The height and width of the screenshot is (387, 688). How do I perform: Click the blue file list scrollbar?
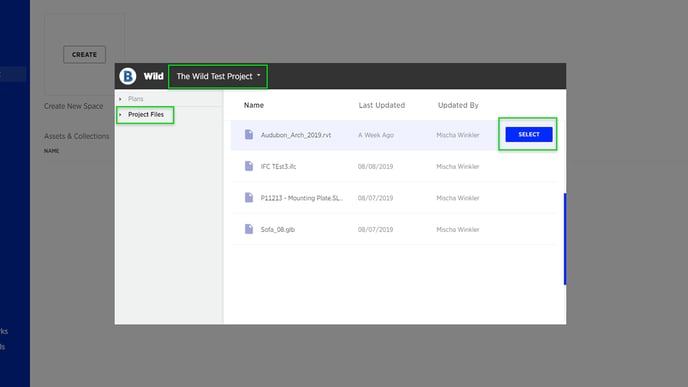(x=565, y=239)
